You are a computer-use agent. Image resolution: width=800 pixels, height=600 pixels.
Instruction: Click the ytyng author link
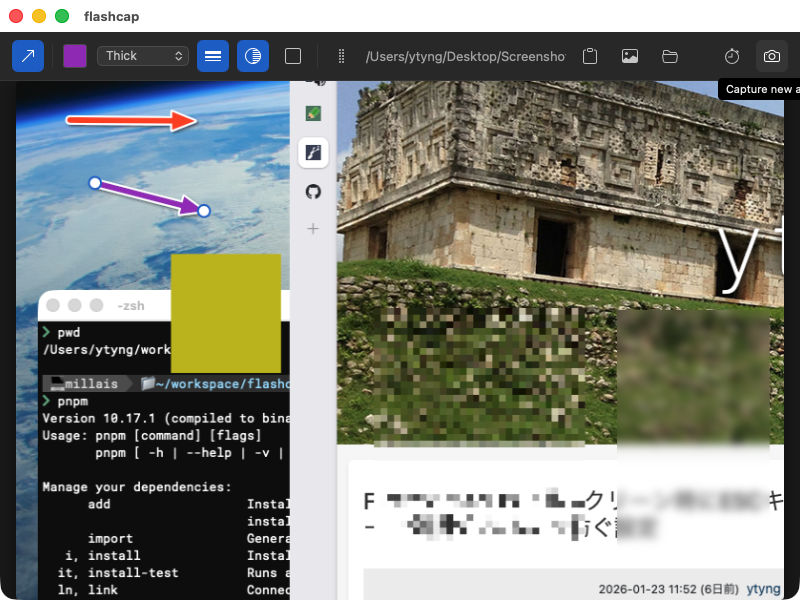coord(764,589)
